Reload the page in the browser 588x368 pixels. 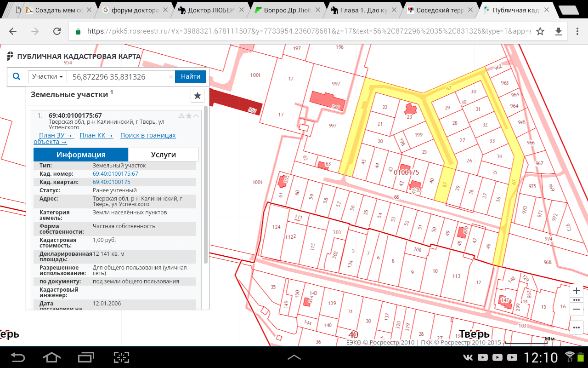tap(57, 31)
